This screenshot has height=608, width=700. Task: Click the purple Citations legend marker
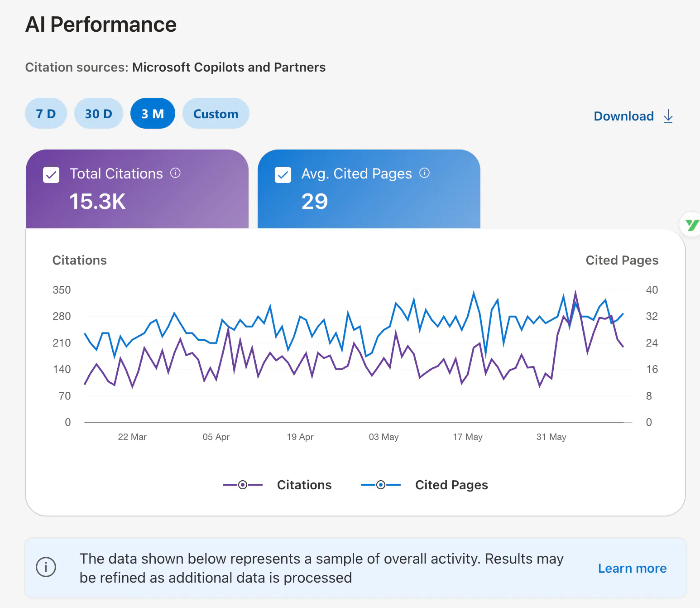[243, 485]
